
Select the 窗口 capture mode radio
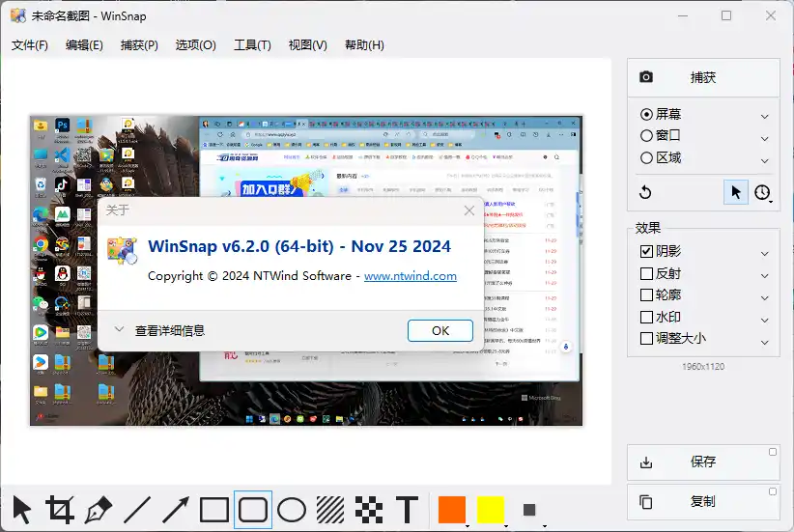click(x=646, y=136)
